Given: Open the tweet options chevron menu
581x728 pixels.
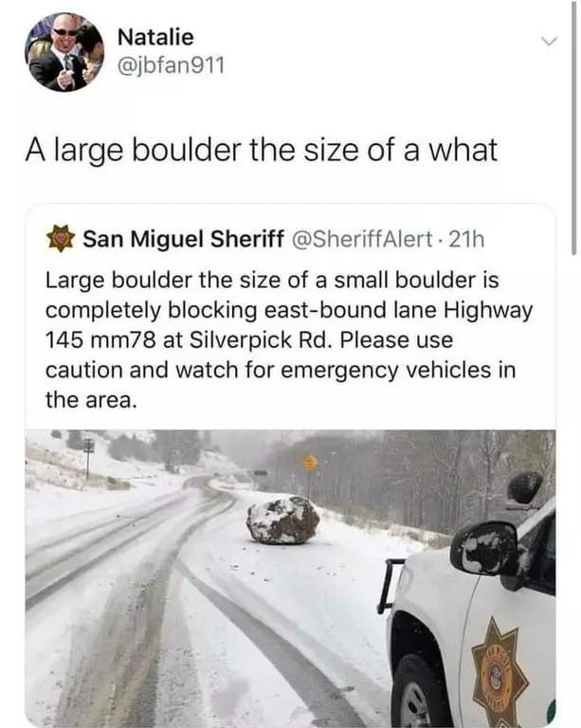Looking at the screenshot, I should pyautogui.click(x=549, y=42).
